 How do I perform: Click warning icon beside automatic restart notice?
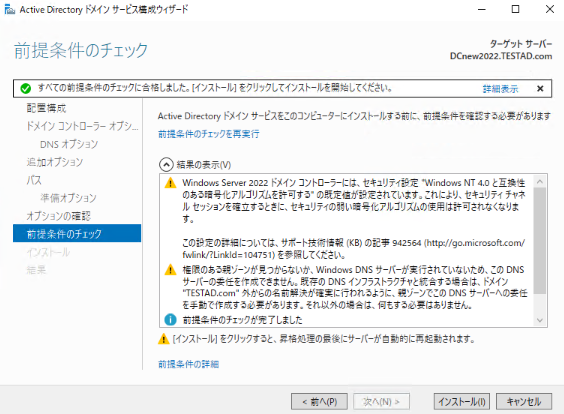click(164, 339)
